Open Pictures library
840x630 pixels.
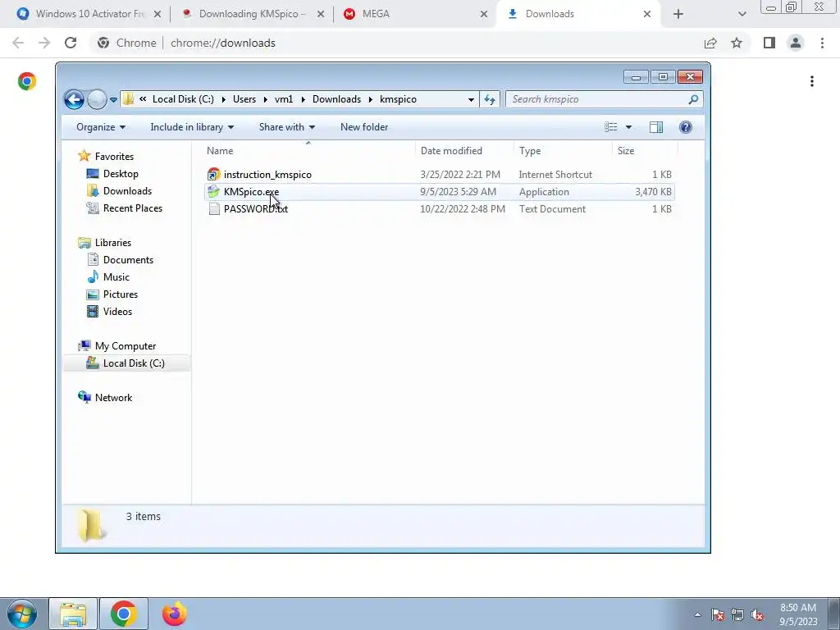coord(121,294)
